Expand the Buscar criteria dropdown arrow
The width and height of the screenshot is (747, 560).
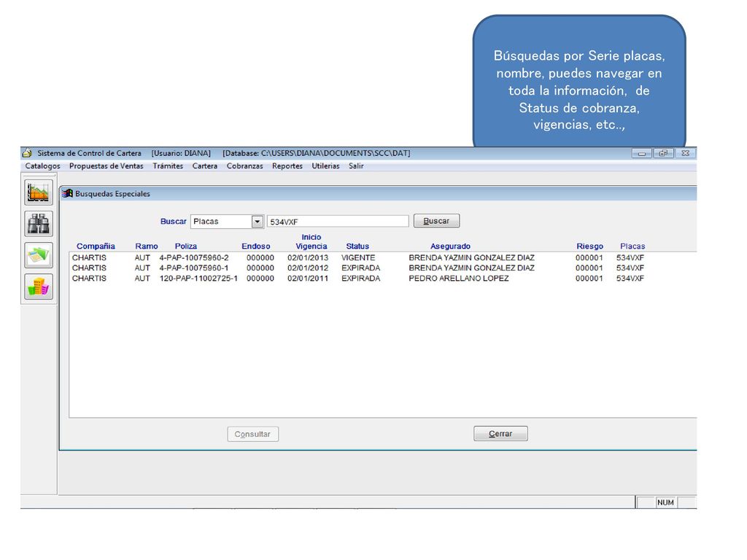pyautogui.click(x=258, y=222)
